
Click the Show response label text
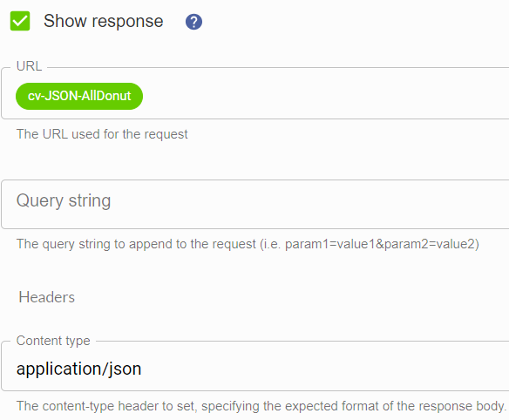(103, 22)
